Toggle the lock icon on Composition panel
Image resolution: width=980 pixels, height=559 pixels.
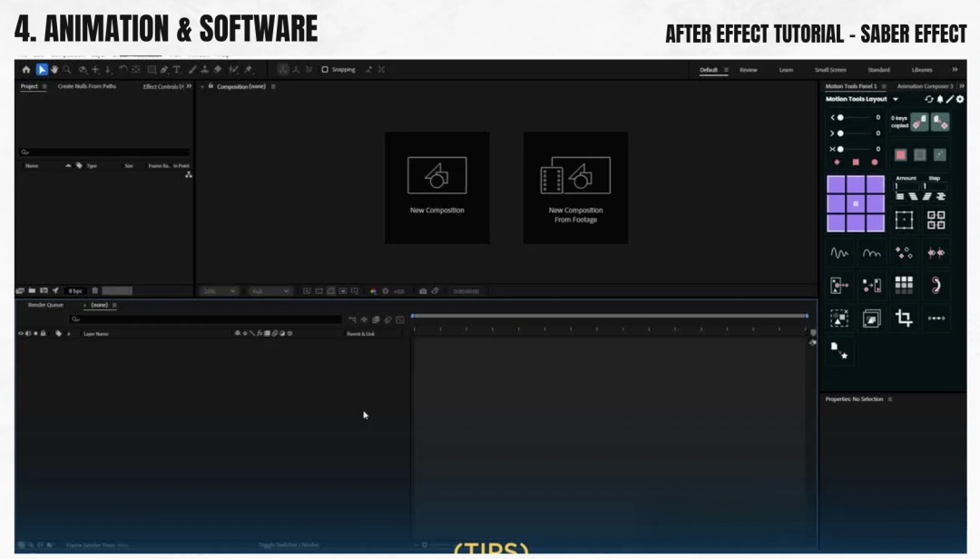(211, 86)
